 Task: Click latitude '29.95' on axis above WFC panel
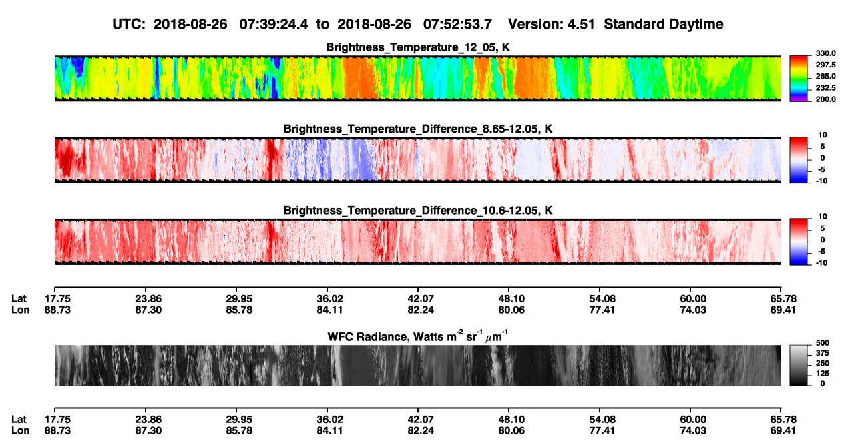click(x=236, y=298)
